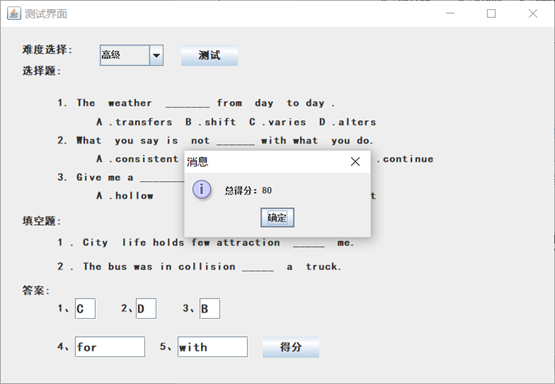Click option 'C .varies'
555x384 pixels.
(x=277, y=122)
